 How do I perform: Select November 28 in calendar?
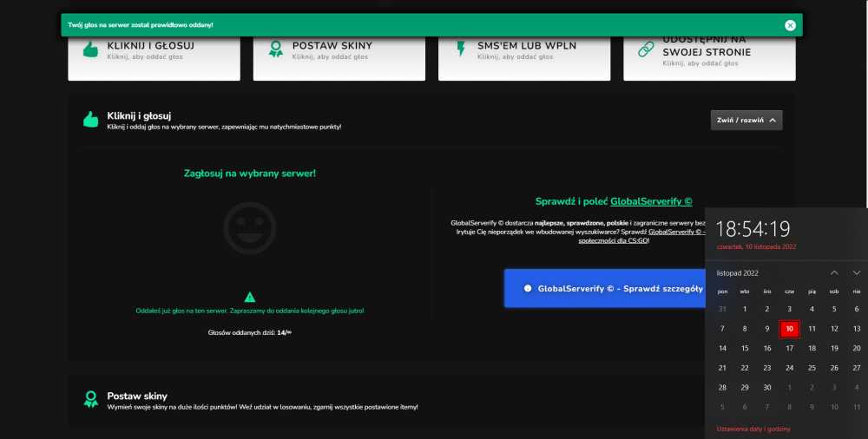pyautogui.click(x=722, y=388)
